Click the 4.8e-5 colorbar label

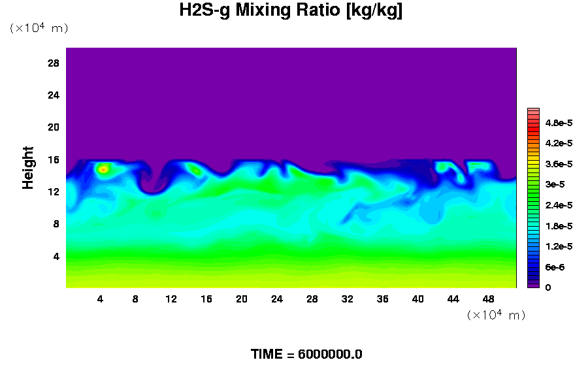pyautogui.click(x=559, y=123)
